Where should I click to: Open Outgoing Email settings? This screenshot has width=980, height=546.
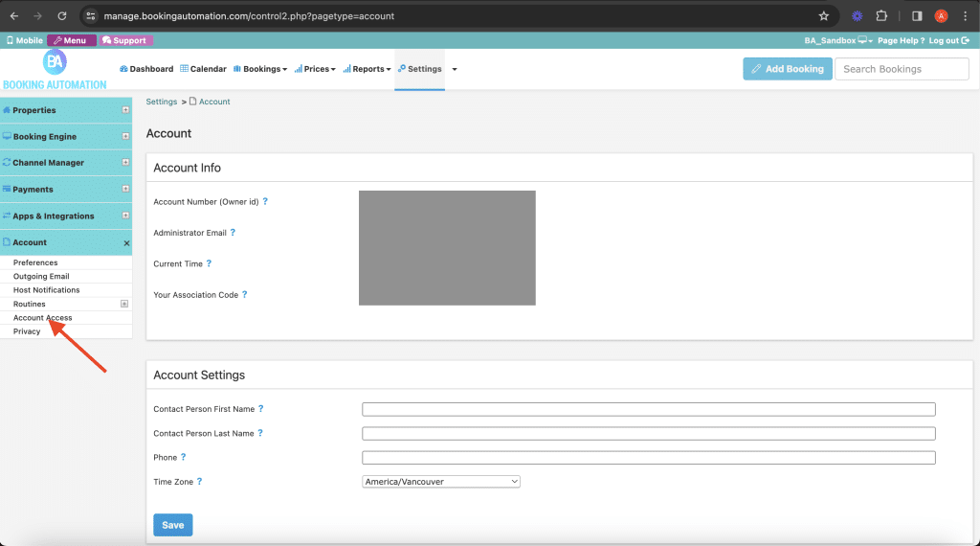click(x=41, y=277)
